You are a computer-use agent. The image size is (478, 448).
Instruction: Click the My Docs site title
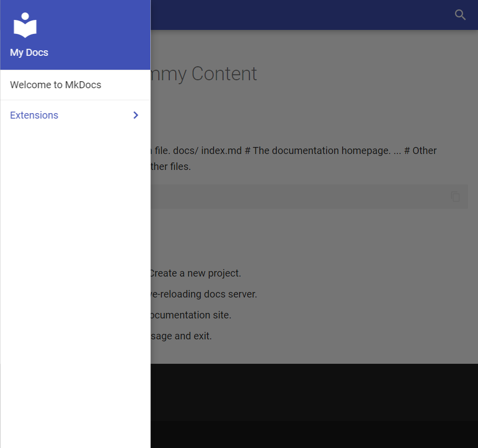[29, 52]
